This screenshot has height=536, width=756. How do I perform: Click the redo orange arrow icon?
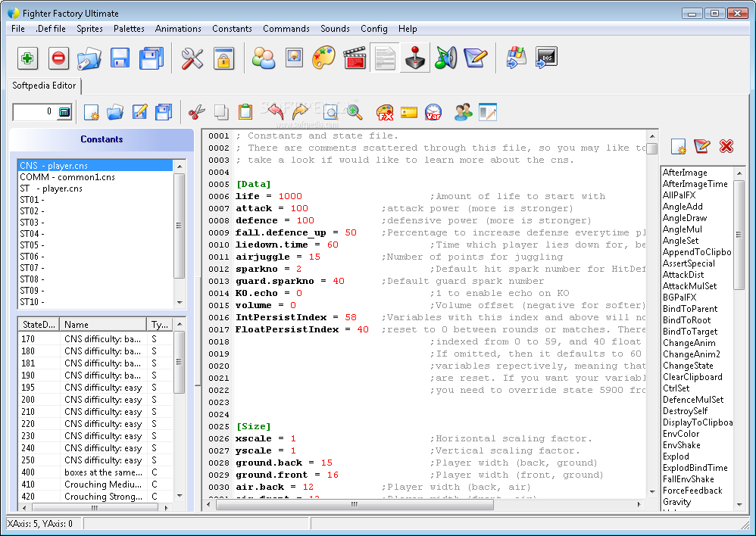click(300, 112)
